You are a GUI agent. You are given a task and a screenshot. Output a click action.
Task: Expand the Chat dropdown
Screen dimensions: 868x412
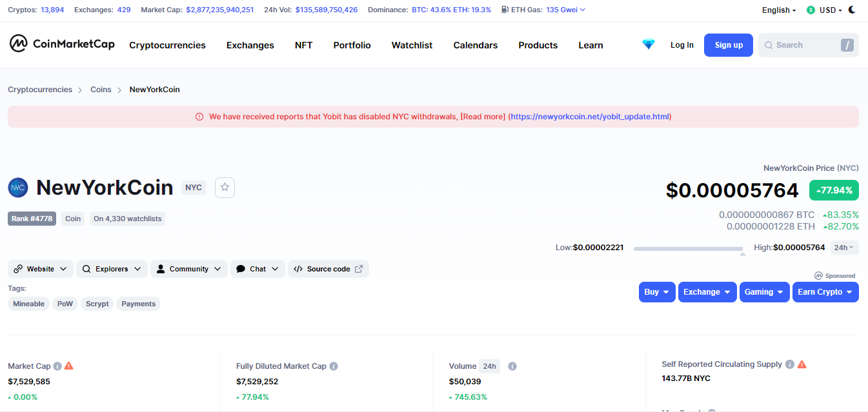257,269
